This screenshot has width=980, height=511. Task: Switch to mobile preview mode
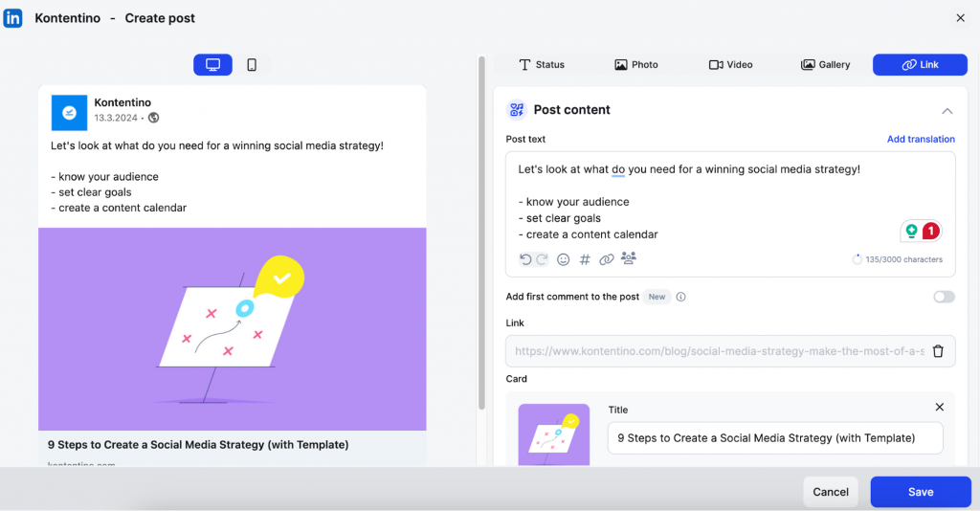tap(252, 65)
